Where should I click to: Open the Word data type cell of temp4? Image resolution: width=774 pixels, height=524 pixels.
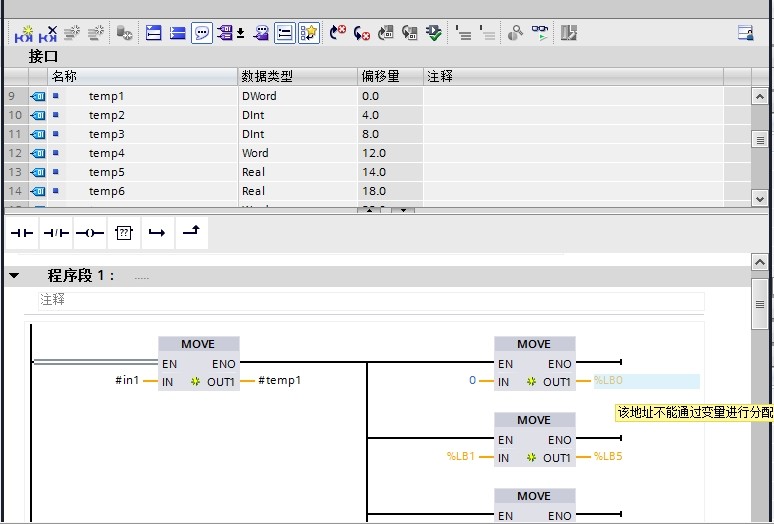click(298, 153)
